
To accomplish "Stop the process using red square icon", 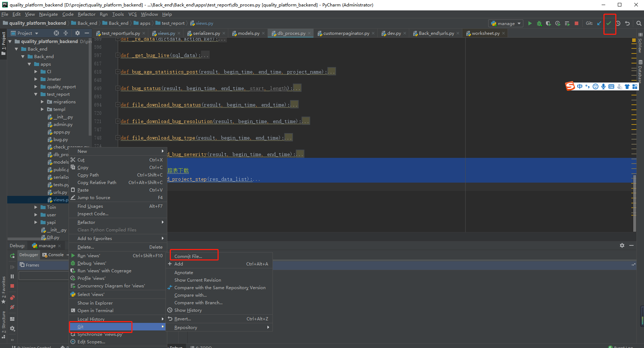I will [577, 23].
